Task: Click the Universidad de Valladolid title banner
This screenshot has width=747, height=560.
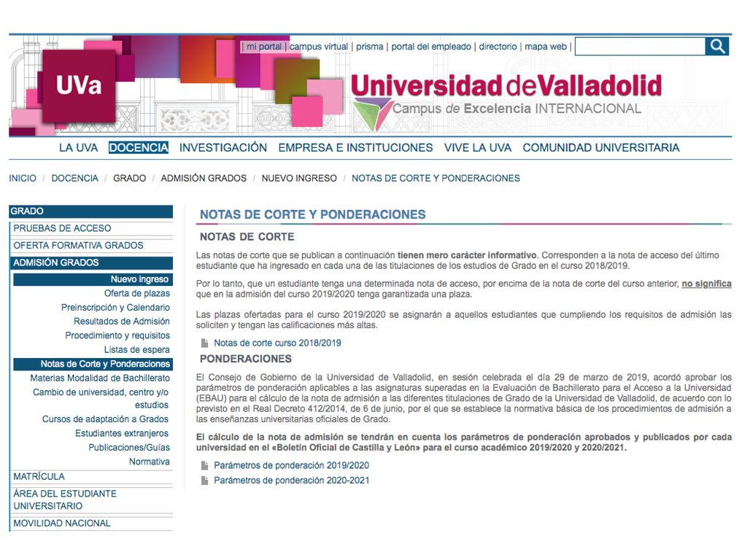Action: tap(506, 86)
